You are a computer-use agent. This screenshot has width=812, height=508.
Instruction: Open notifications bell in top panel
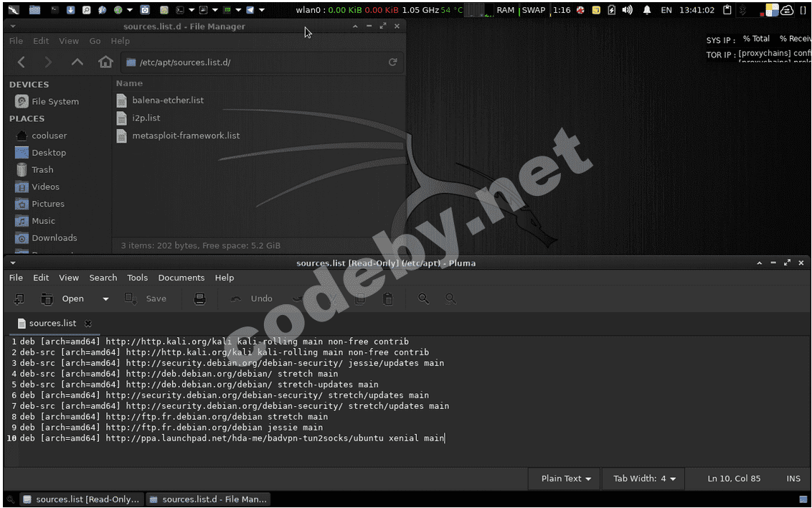coord(647,10)
